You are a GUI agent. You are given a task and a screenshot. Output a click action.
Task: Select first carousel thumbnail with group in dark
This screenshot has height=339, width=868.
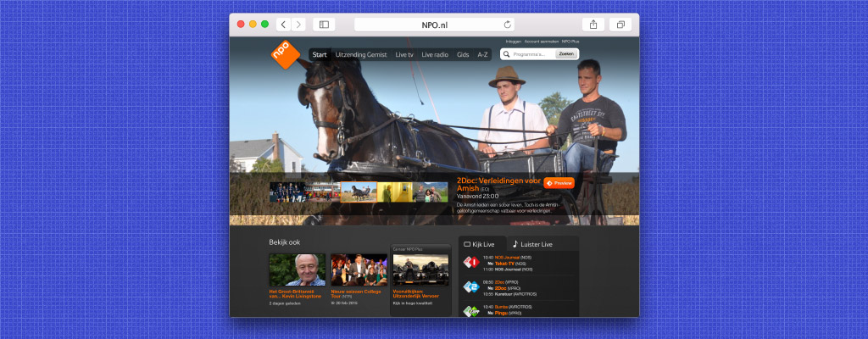(x=287, y=192)
